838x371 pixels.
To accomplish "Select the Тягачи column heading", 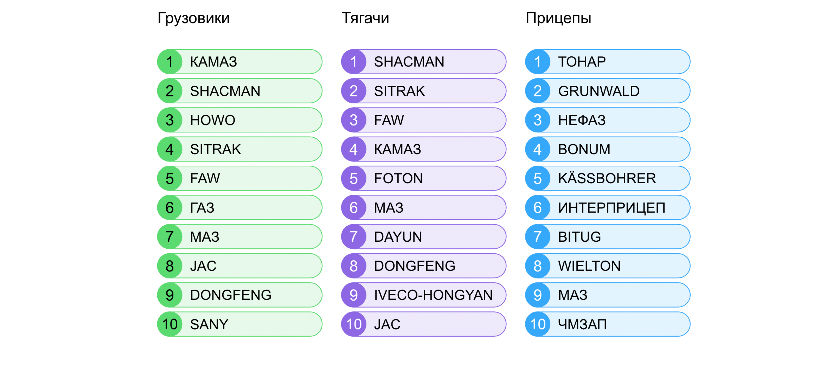I will click(365, 19).
